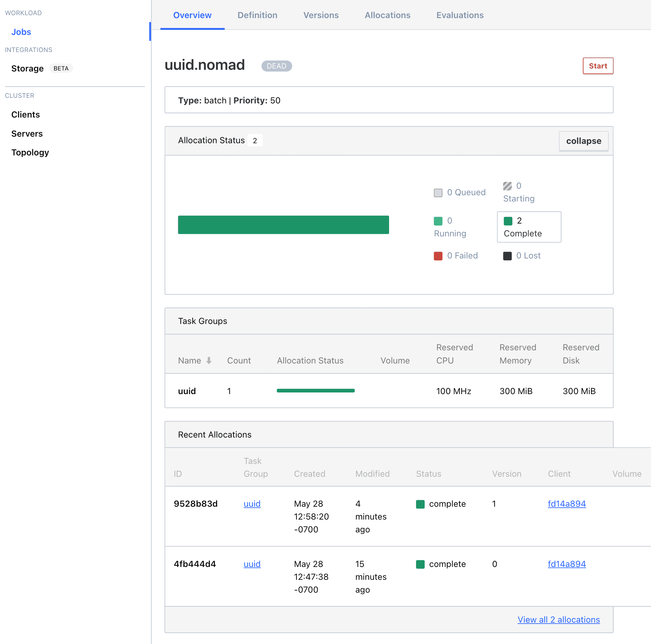Open the Versions tab
Screen dimensions: 651x644
[x=321, y=15]
